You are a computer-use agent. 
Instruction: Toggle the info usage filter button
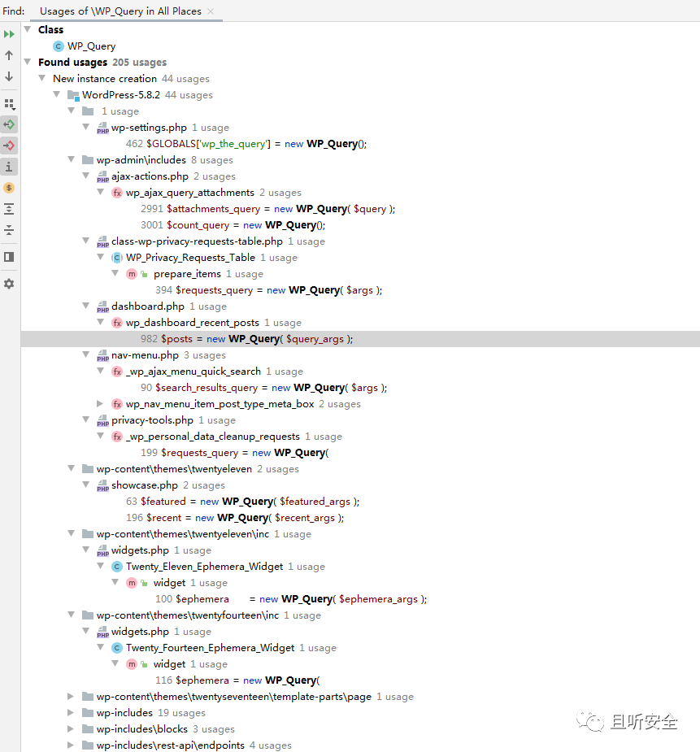tap(9, 167)
